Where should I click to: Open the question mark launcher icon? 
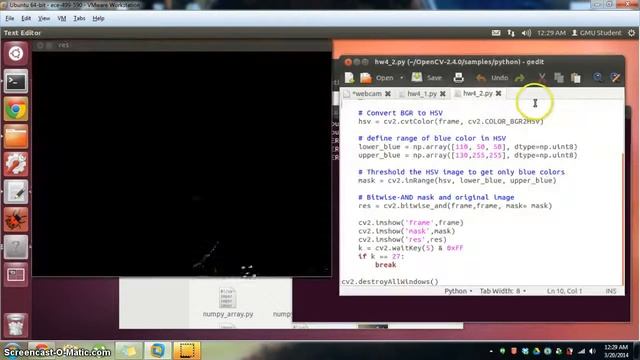[x=16, y=247]
